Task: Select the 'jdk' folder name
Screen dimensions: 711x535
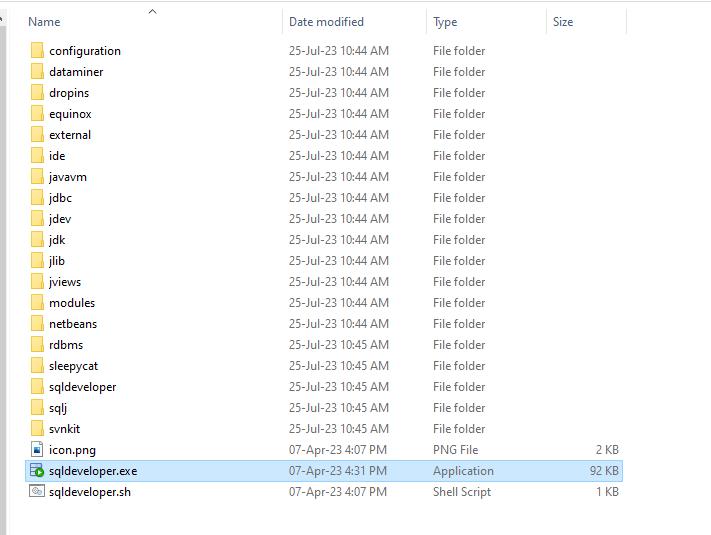Action: tap(57, 240)
